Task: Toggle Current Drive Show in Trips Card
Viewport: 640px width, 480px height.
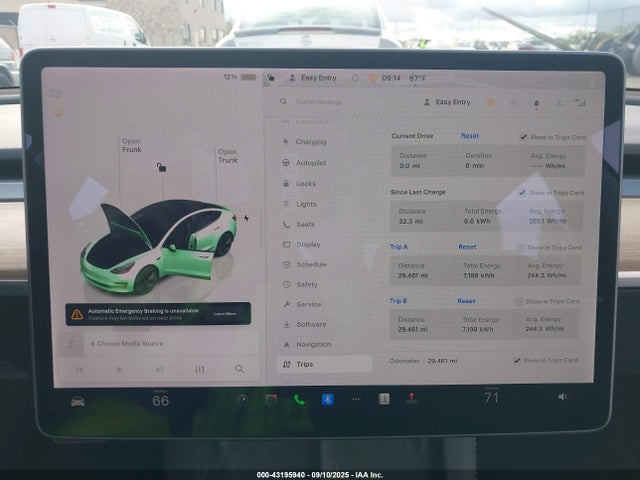Action: click(x=524, y=137)
